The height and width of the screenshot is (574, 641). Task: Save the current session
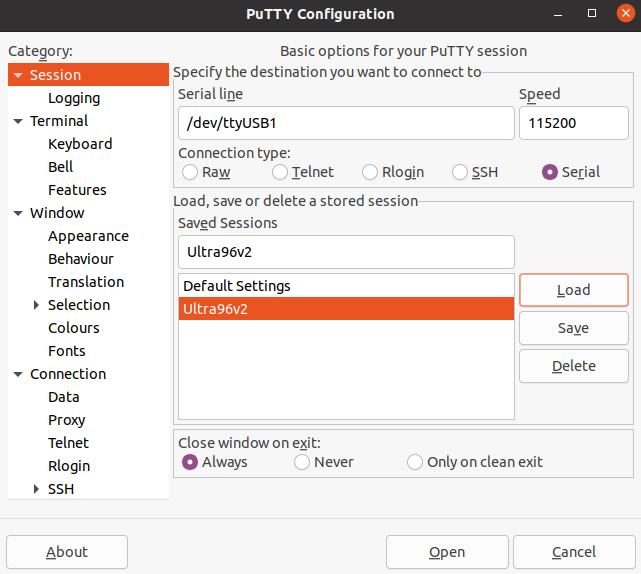click(x=574, y=328)
